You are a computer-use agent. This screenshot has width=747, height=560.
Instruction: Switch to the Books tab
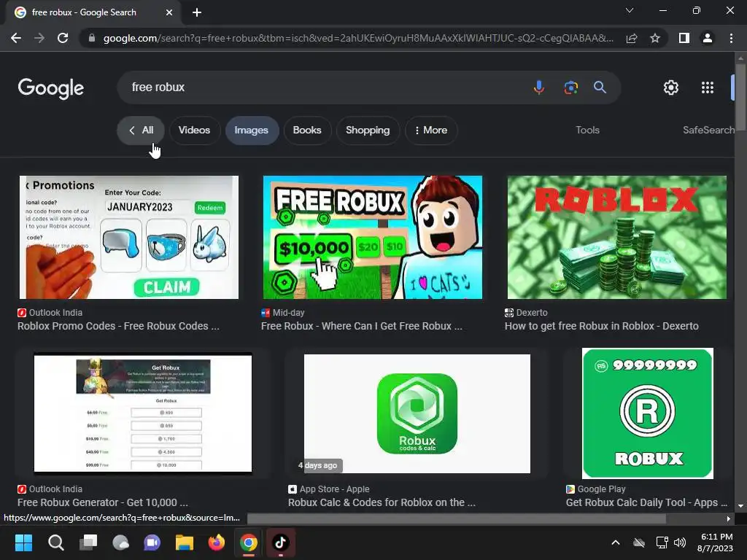tap(307, 130)
